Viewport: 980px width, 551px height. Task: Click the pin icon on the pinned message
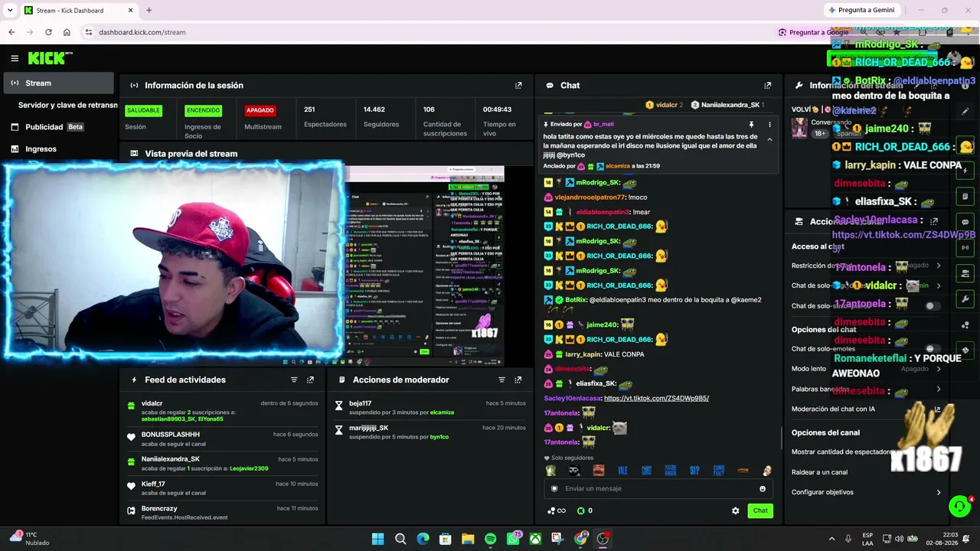(x=751, y=124)
